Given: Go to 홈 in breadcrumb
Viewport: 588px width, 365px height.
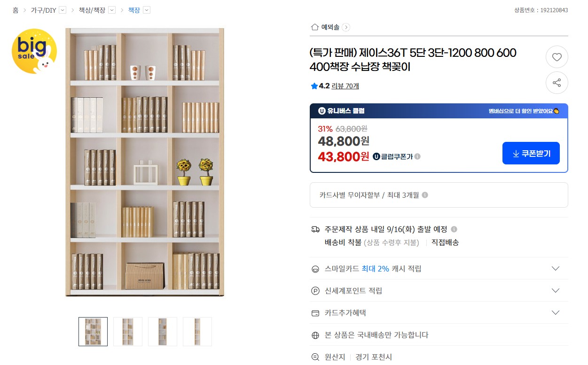Looking at the screenshot, I should tap(16, 10).
